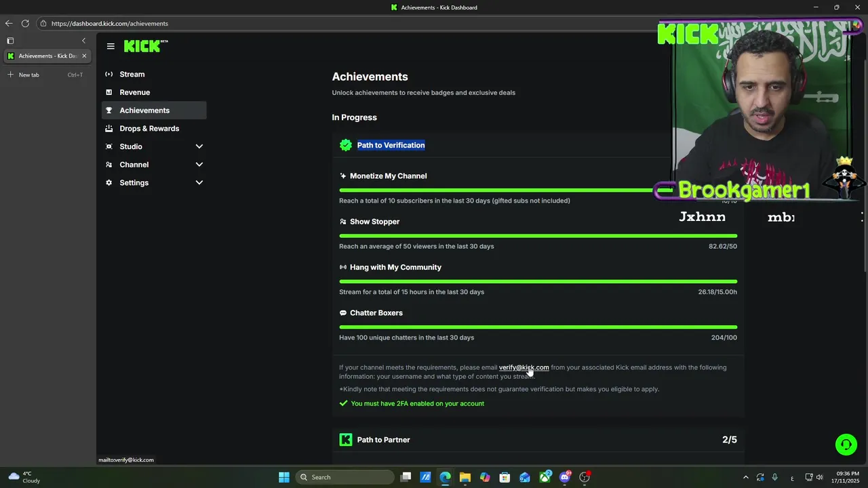The width and height of the screenshot is (868, 488).
Task: Click the Studio sidebar item
Action: click(131, 146)
